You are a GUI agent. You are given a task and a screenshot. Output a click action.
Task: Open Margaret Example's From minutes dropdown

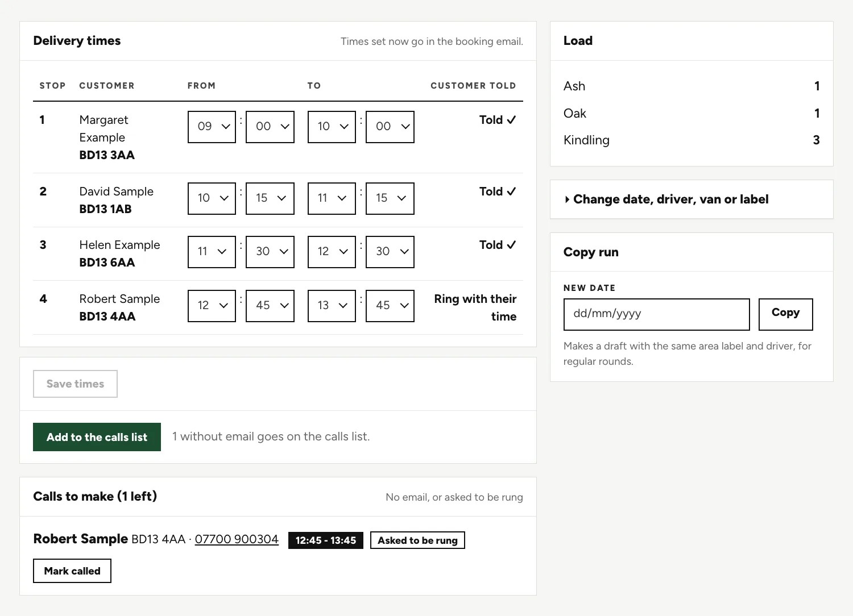click(270, 127)
